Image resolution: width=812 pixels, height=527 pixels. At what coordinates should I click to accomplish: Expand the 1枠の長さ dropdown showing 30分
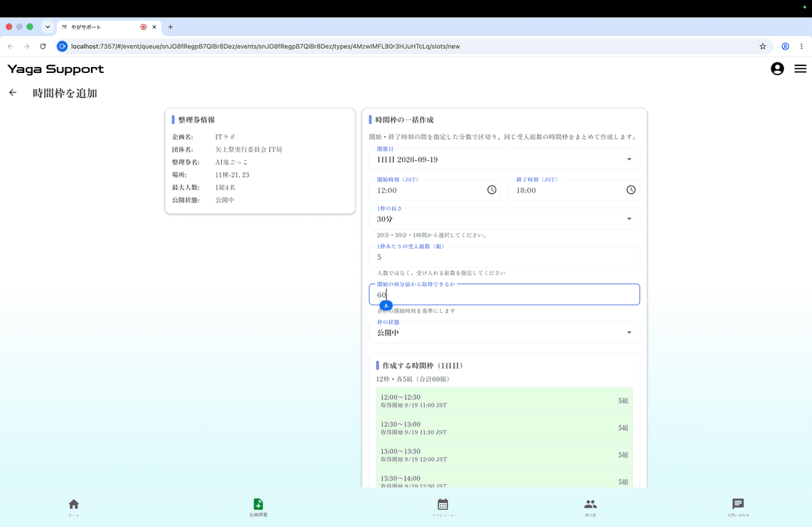coord(504,219)
